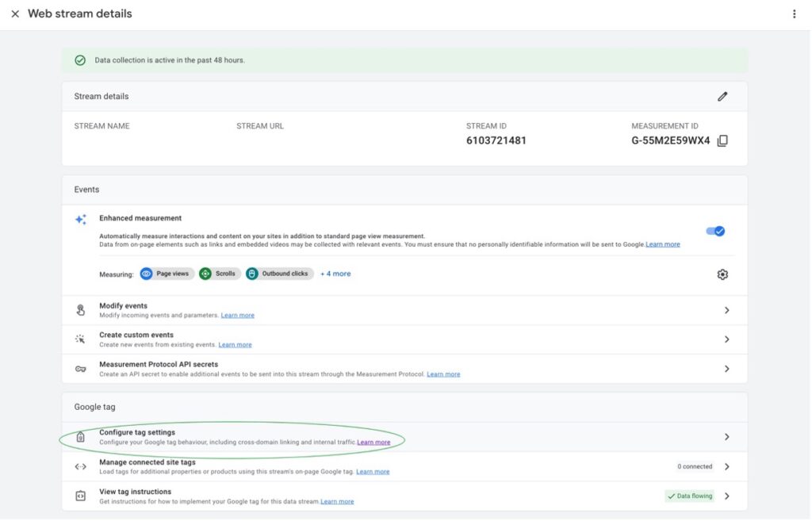Click the Page views measuring chip
812x521 pixels.
click(x=167, y=274)
